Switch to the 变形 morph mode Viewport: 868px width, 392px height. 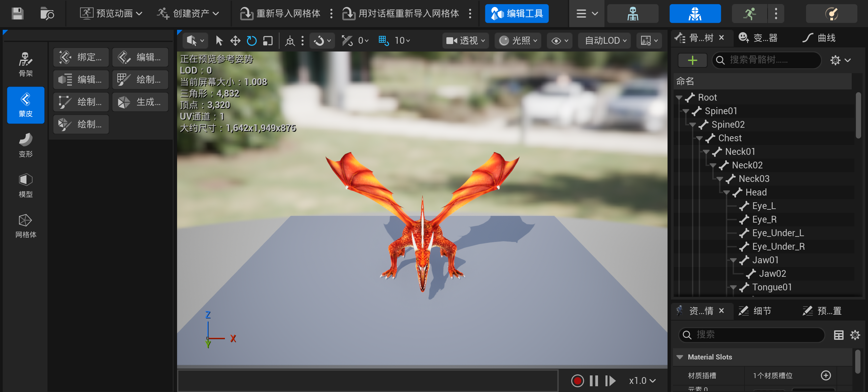click(x=25, y=145)
